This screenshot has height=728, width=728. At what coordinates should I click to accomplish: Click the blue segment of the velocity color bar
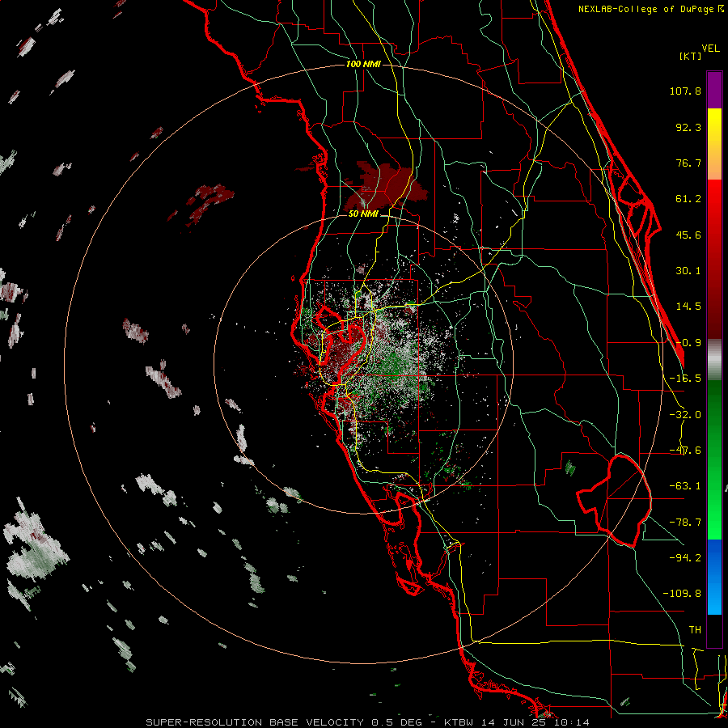[714, 577]
